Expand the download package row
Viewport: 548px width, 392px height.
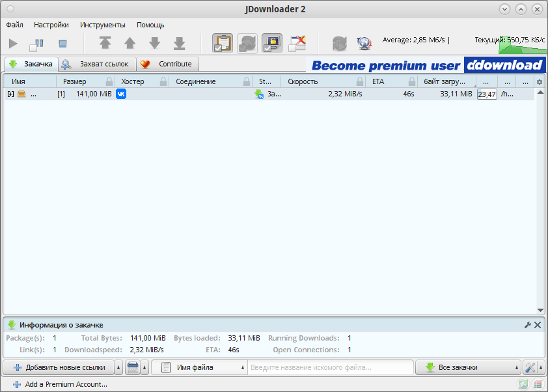click(x=11, y=94)
